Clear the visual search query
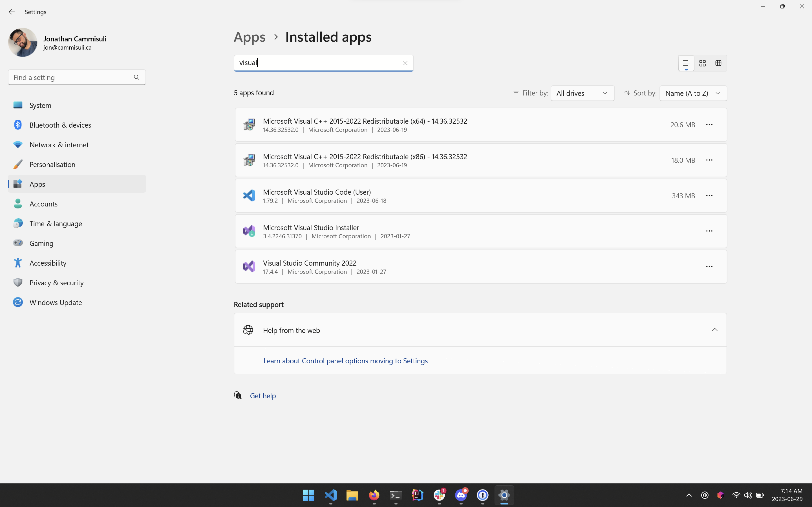This screenshot has width=812, height=507. point(405,63)
